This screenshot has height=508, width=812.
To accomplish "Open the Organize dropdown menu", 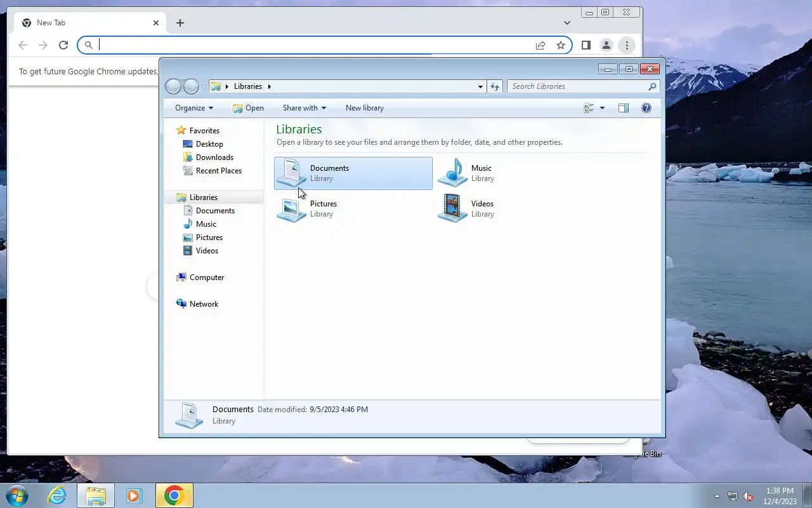I will (194, 108).
